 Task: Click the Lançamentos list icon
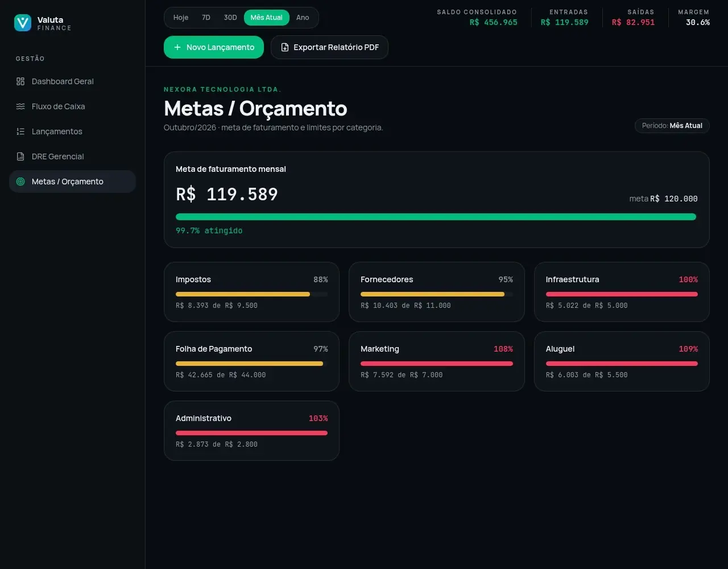(x=20, y=131)
